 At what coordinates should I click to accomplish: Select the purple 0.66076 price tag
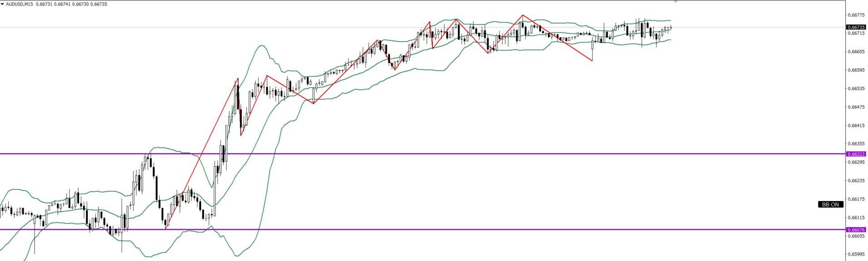click(856, 230)
